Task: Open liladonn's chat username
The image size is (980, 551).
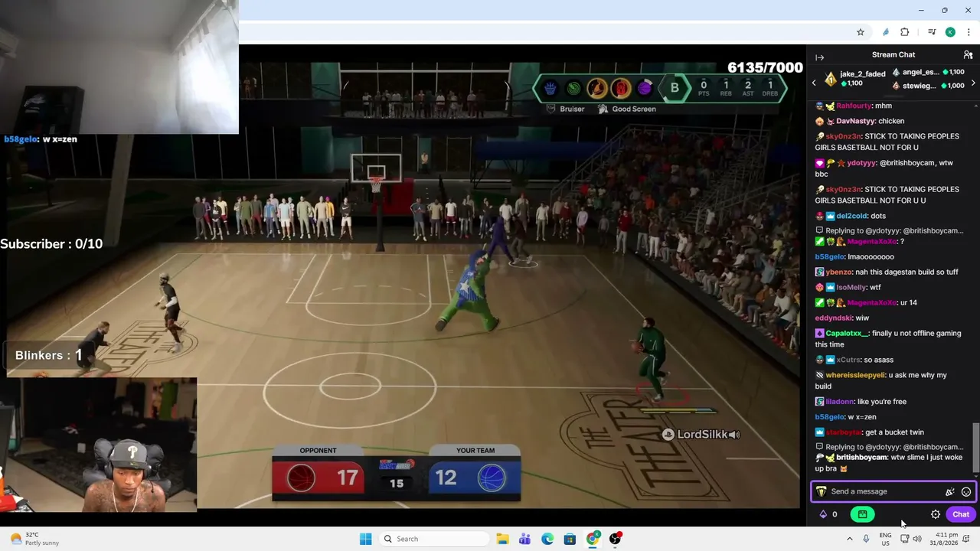Action: [839, 402]
